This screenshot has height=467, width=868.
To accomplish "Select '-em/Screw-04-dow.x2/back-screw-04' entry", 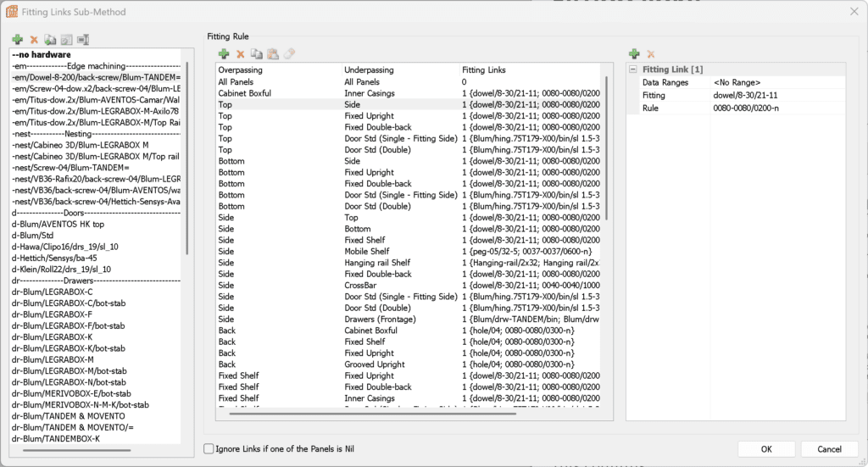I will (95, 88).
